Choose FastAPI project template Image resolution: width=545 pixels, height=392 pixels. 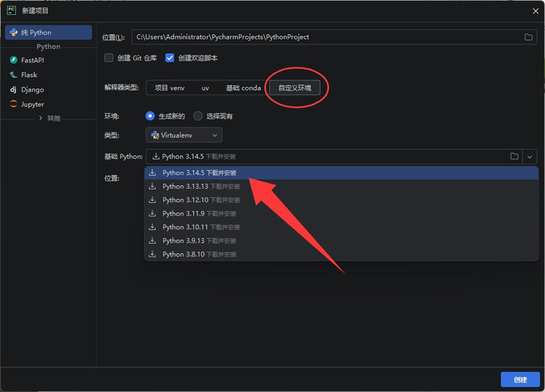pyautogui.click(x=32, y=60)
